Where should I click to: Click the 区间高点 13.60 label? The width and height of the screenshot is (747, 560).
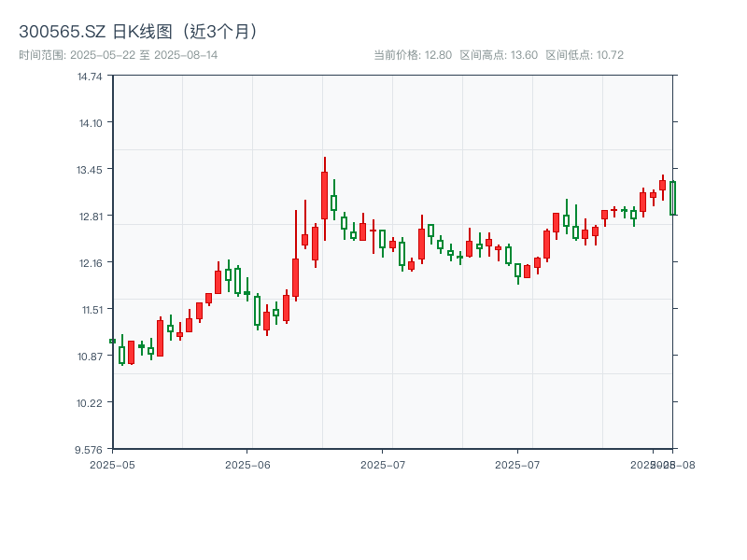point(499,55)
